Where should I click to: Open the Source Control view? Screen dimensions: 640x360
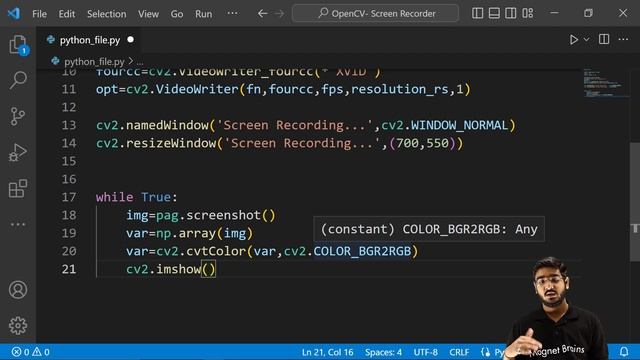coord(18,116)
